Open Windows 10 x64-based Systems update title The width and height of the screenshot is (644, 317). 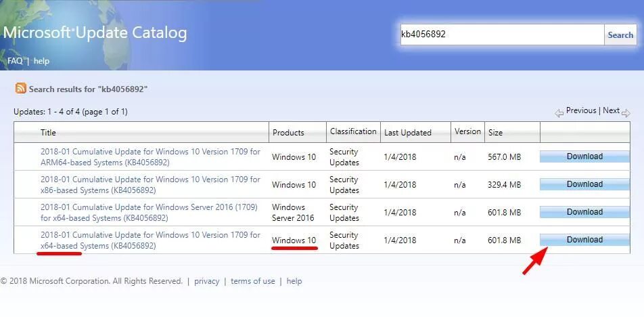(150, 240)
